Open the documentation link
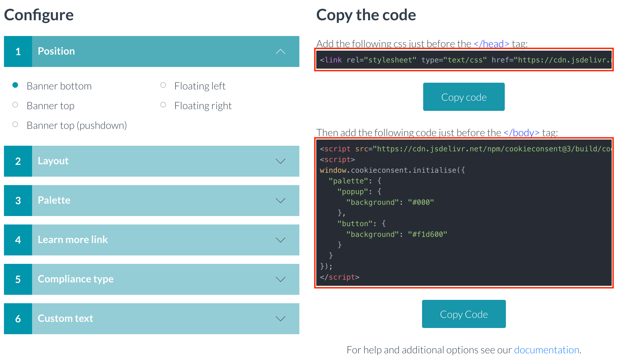The width and height of the screenshot is (619, 364). pyautogui.click(x=546, y=350)
